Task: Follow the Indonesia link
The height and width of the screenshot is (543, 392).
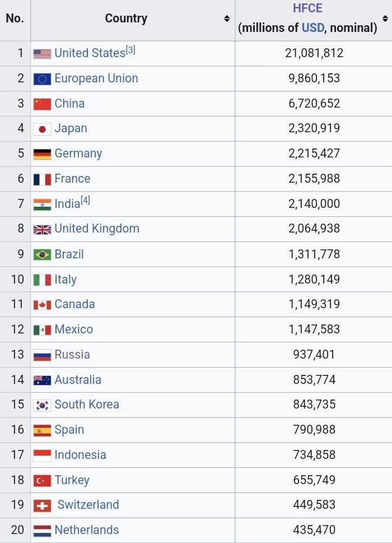Action: (x=80, y=455)
